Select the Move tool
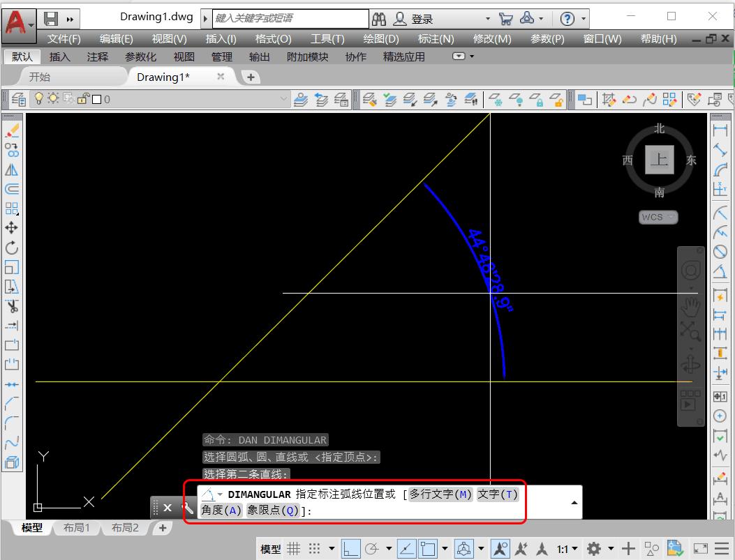 pos(12,228)
